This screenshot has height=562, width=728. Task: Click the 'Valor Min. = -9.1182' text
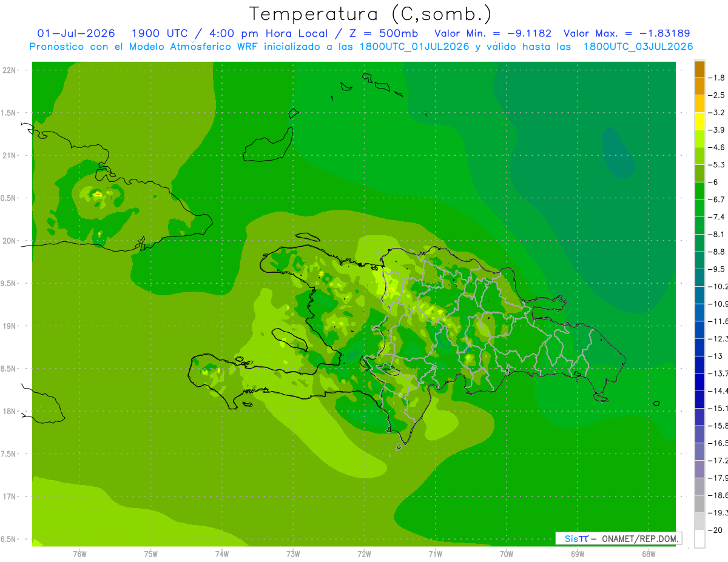pyautogui.click(x=493, y=33)
